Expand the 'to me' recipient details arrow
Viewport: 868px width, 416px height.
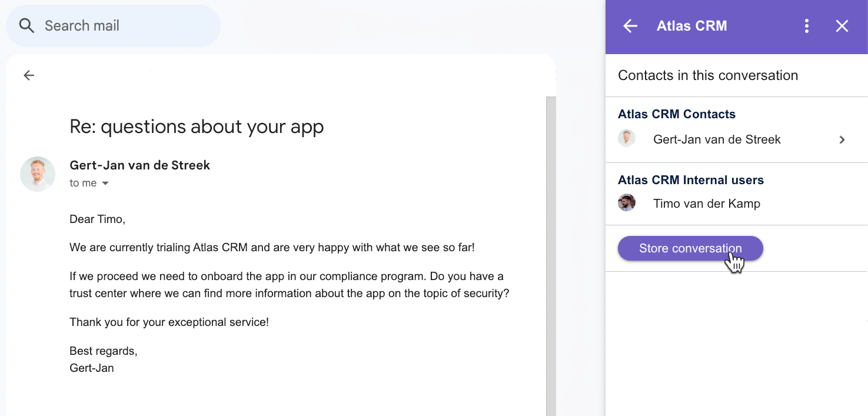(105, 184)
